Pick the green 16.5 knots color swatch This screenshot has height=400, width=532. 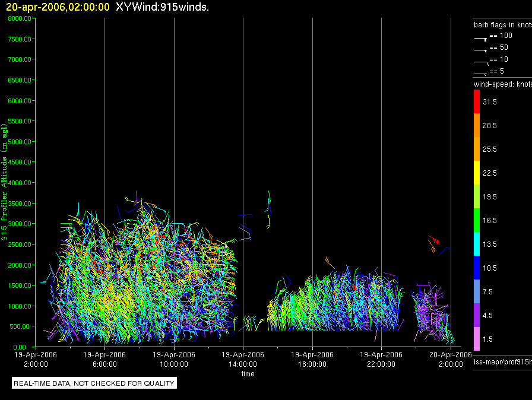click(477, 220)
